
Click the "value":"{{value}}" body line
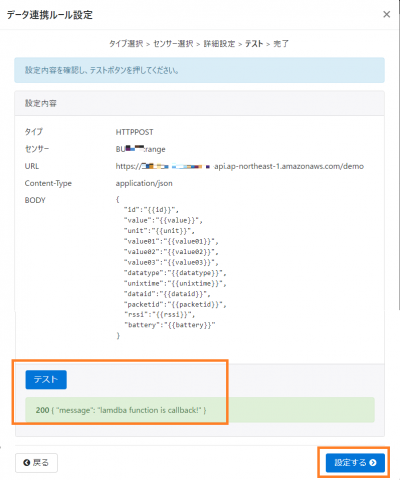(x=163, y=220)
